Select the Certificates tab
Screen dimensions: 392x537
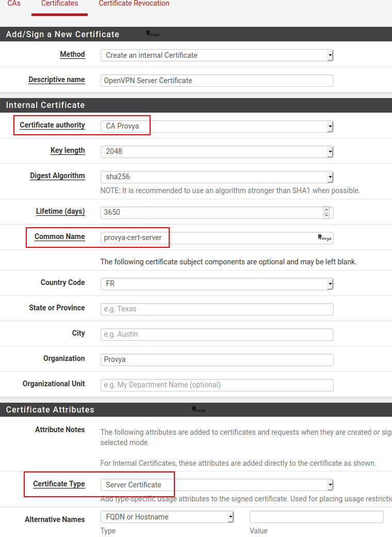click(x=59, y=4)
